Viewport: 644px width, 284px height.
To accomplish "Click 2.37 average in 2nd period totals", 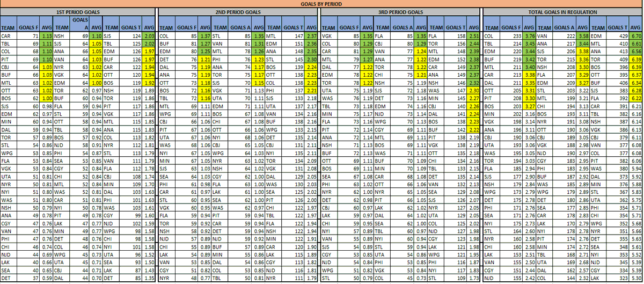I will pos(311,36).
